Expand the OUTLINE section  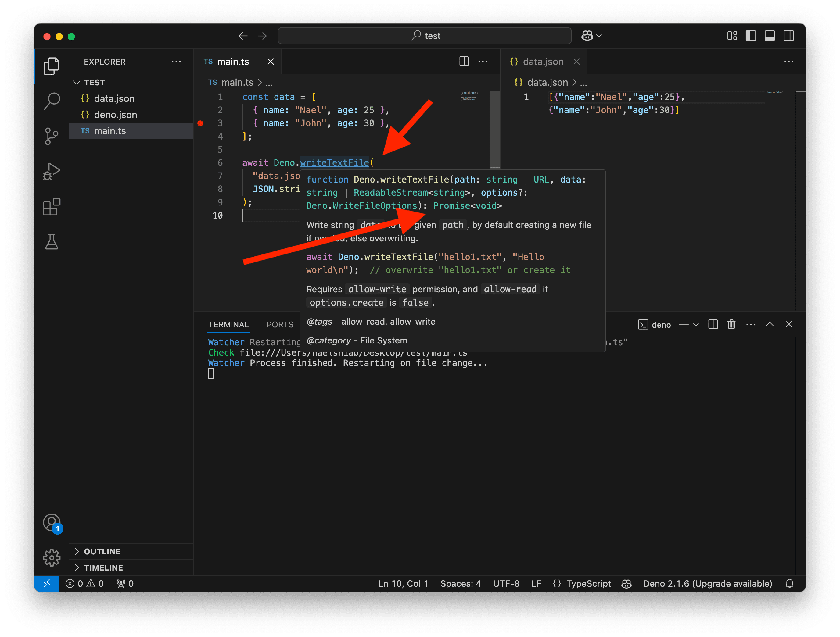click(x=131, y=552)
